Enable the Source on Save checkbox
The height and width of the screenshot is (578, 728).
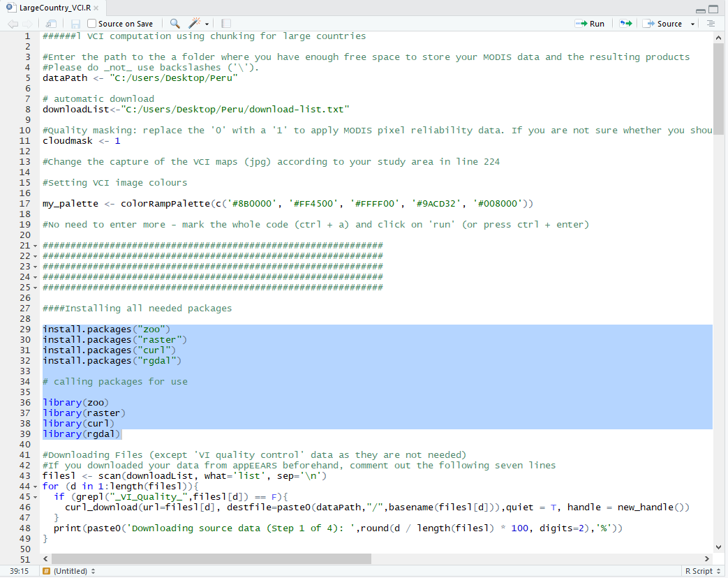pos(92,24)
